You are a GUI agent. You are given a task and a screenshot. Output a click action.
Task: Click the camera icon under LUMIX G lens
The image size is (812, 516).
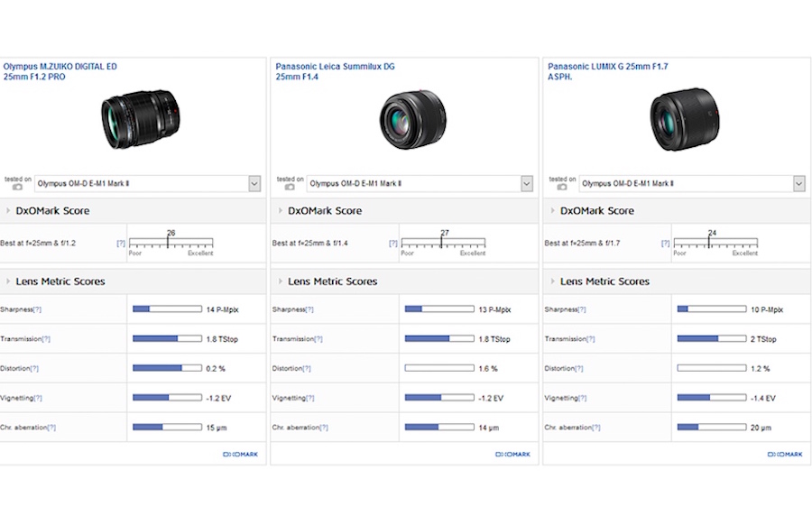pyautogui.click(x=563, y=187)
